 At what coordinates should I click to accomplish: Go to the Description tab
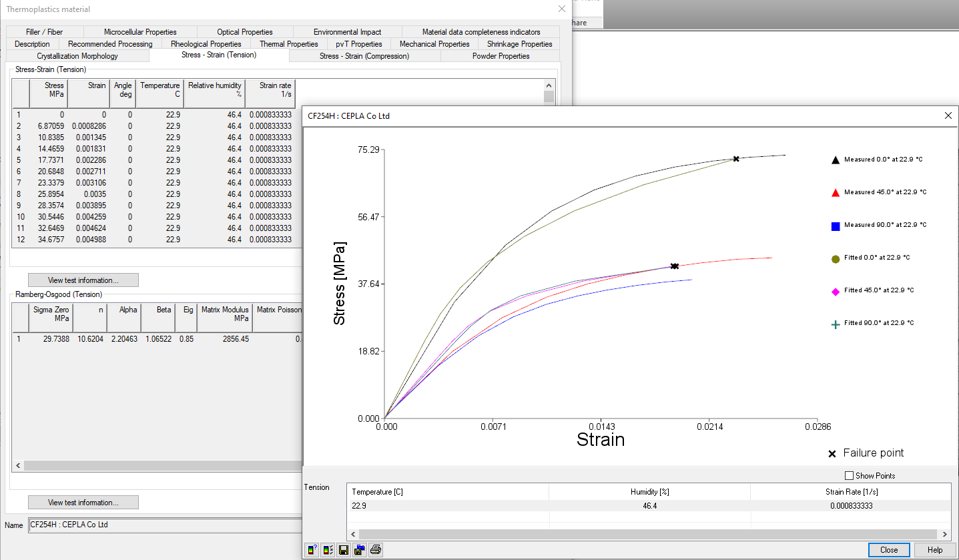(32, 44)
